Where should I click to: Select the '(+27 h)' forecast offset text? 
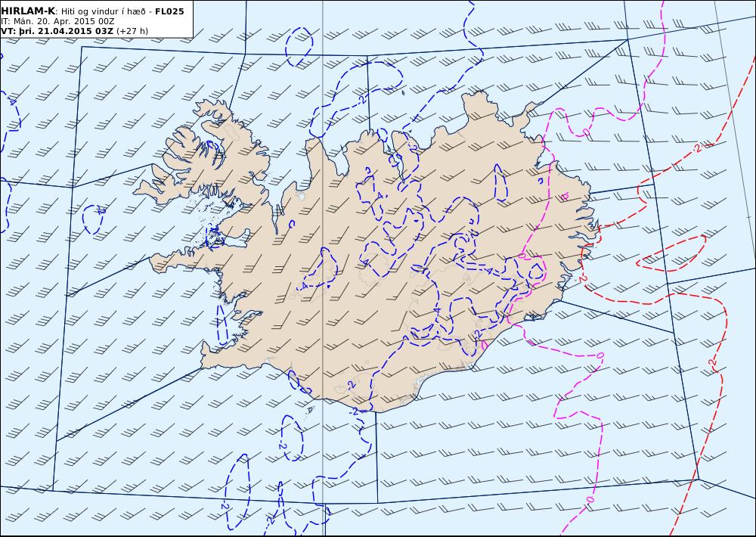132,31
